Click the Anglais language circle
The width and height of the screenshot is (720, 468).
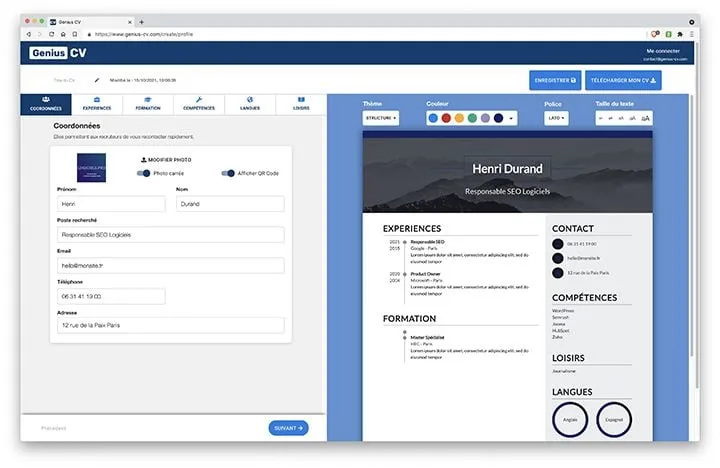pyautogui.click(x=570, y=419)
